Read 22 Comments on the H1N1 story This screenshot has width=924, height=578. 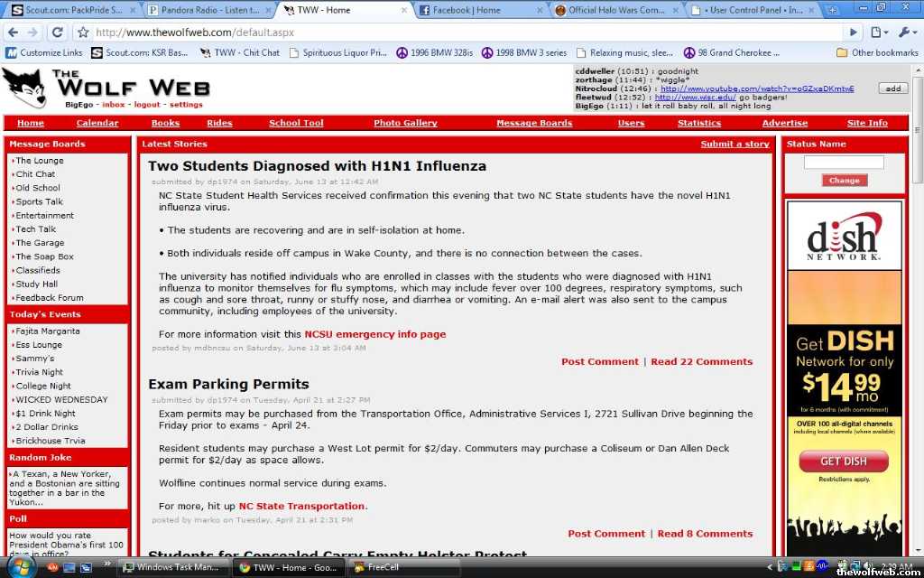pos(701,361)
